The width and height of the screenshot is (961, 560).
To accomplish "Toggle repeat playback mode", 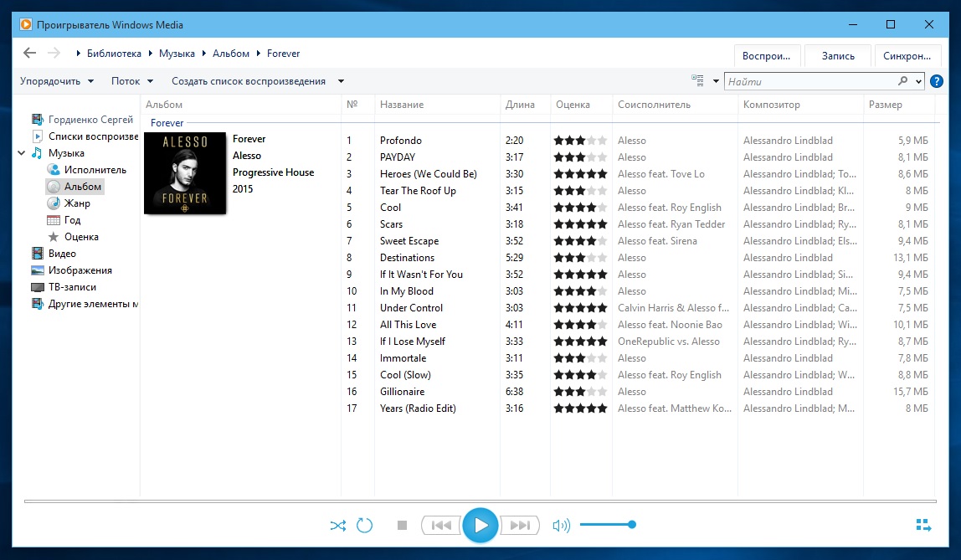I will [x=365, y=525].
